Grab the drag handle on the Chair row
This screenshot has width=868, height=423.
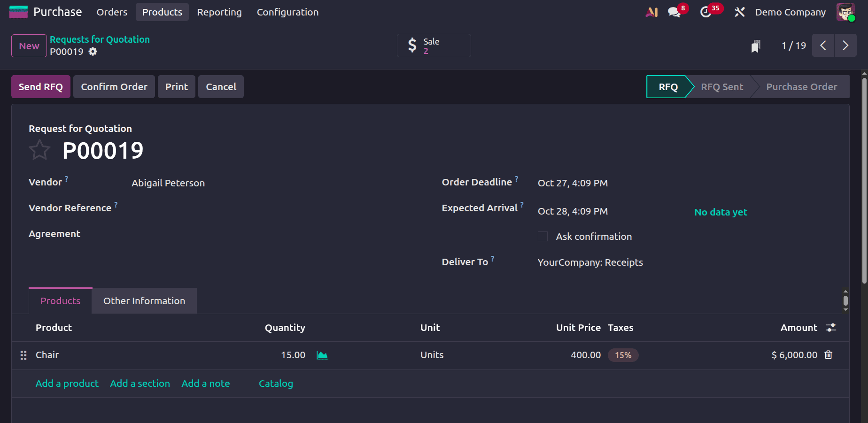click(23, 355)
